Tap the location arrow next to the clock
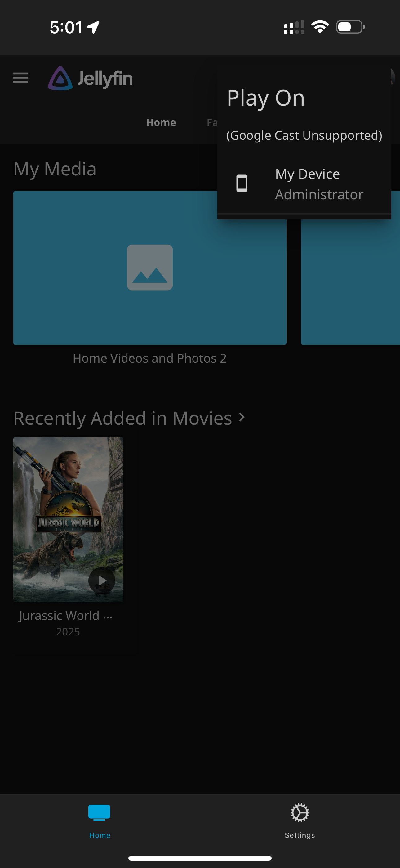The height and width of the screenshot is (868, 400). click(x=93, y=27)
